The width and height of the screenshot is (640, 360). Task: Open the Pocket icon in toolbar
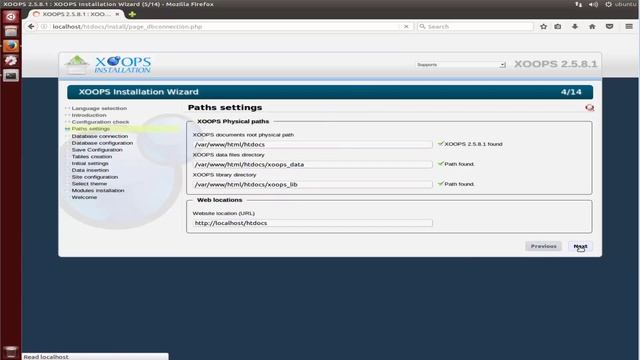tap(609, 27)
